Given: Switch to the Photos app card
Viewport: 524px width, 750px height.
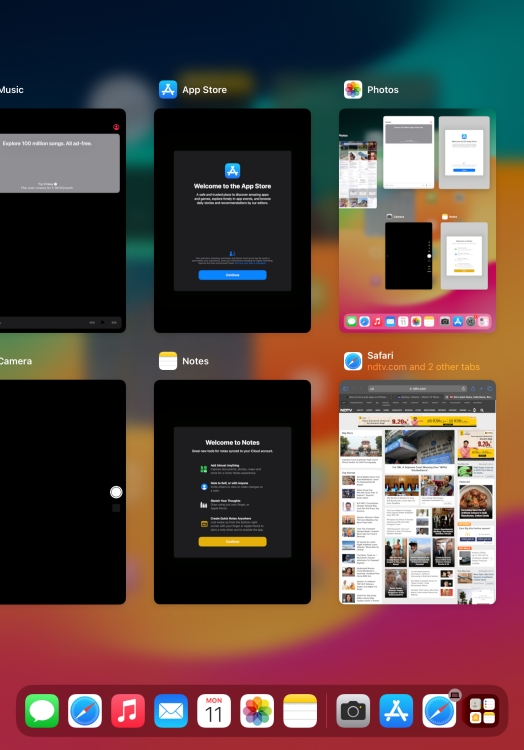Looking at the screenshot, I should (x=417, y=221).
